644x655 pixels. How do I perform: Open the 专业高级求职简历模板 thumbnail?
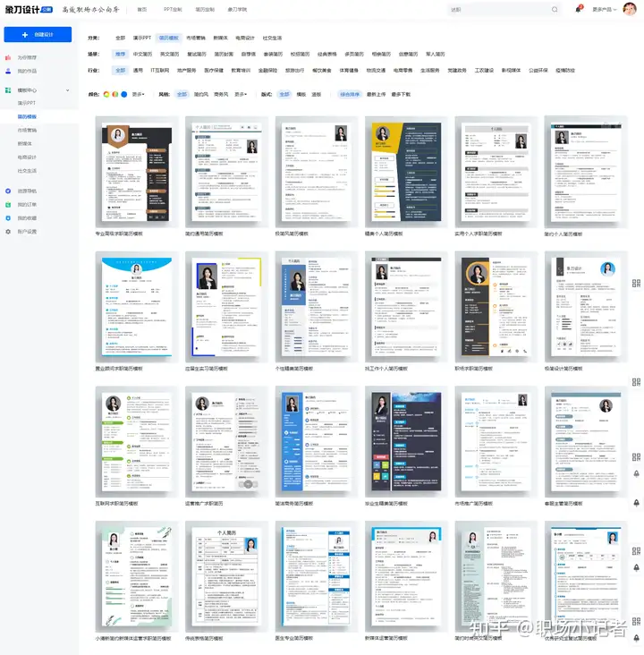tap(137, 172)
